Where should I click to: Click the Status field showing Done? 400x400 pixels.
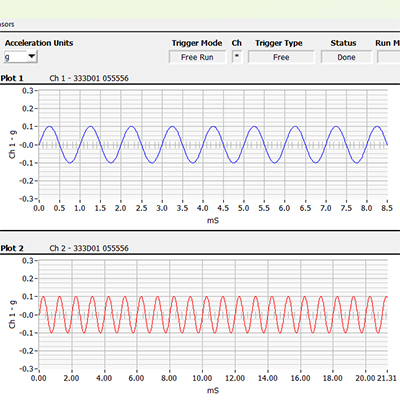[346, 57]
